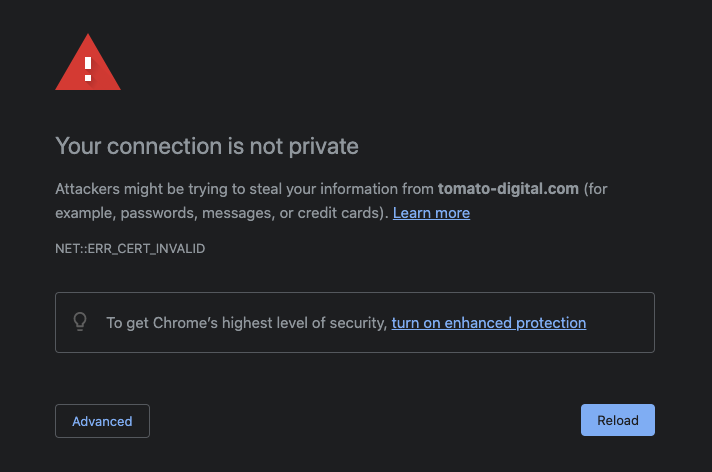712x472 pixels.
Task: Reload the page with Reload button
Action: click(618, 420)
